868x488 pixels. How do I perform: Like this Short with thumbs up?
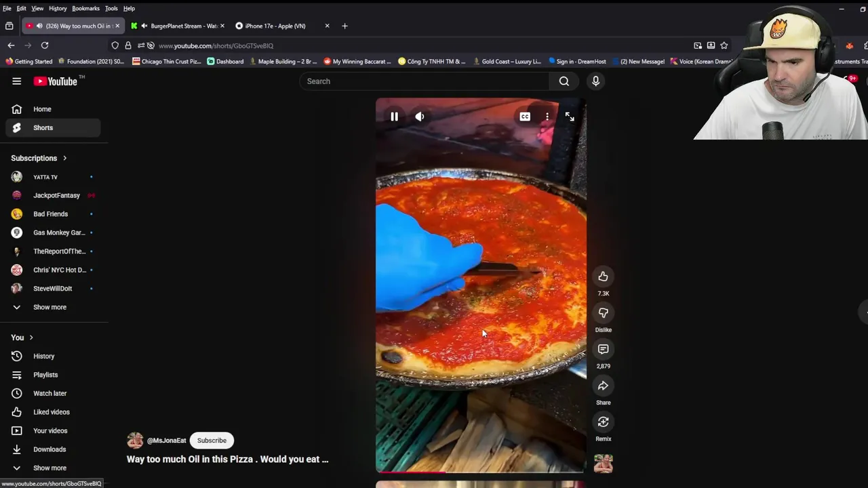coord(603,276)
